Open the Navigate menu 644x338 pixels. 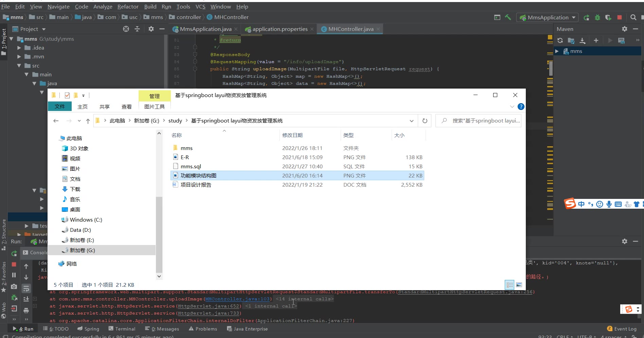coord(58,6)
